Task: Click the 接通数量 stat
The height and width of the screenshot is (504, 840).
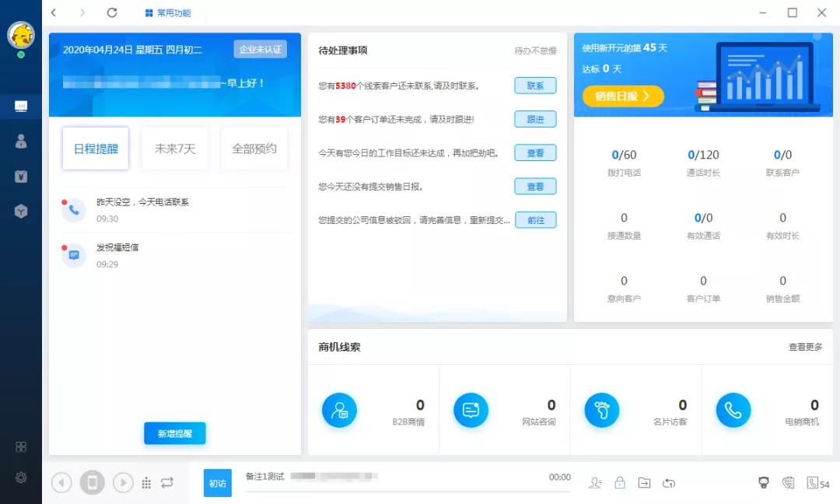Action: (x=624, y=226)
